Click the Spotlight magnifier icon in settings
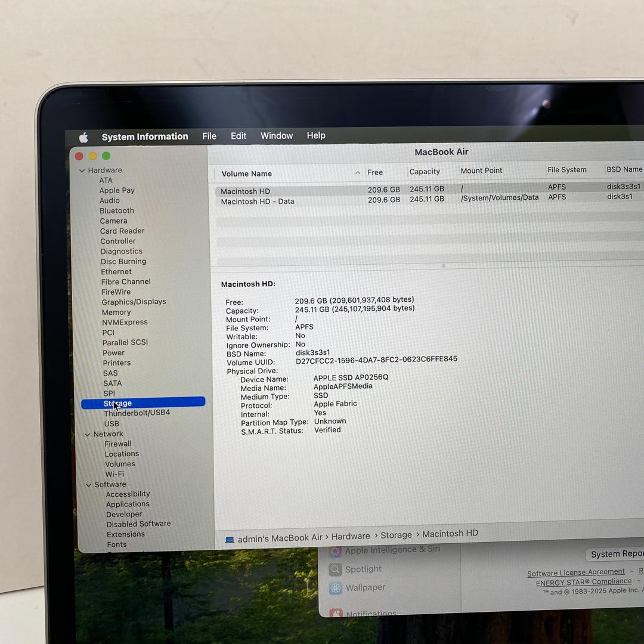This screenshot has width=644, height=644. [x=336, y=569]
